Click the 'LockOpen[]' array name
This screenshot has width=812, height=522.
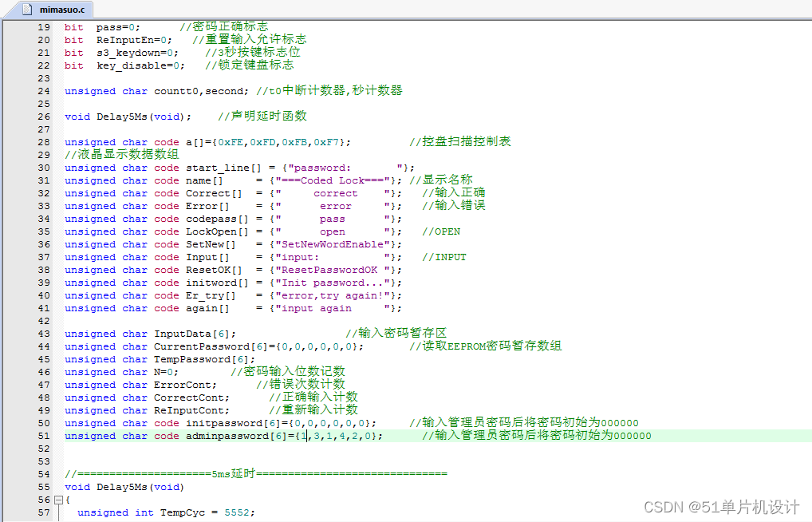pos(217,231)
